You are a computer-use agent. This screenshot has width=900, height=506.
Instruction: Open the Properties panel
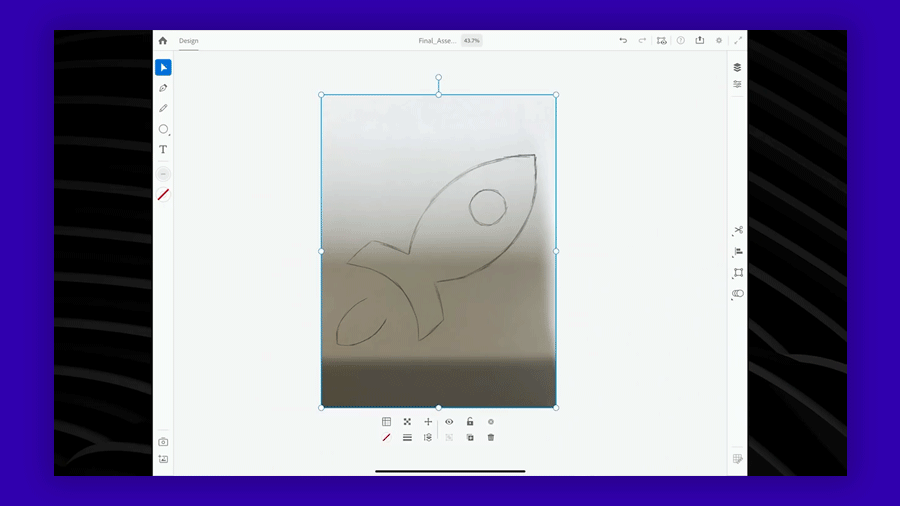click(738, 84)
